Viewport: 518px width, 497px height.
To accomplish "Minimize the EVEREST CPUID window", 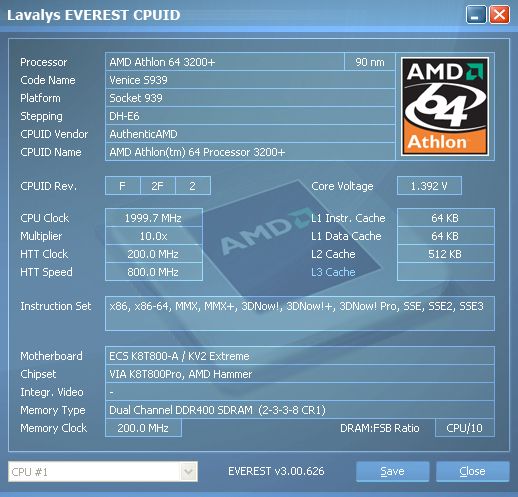I will (x=476, y=15).
